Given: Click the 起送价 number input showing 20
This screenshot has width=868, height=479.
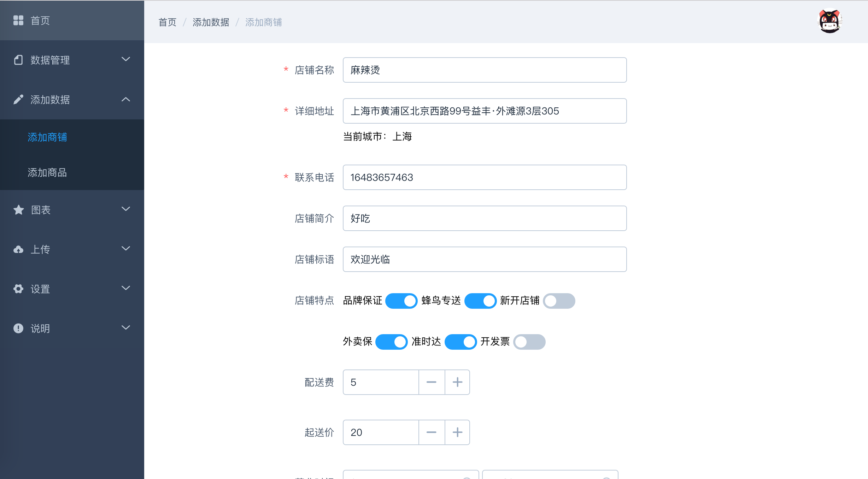Looking at the screenshot, I should coord(381,432).
